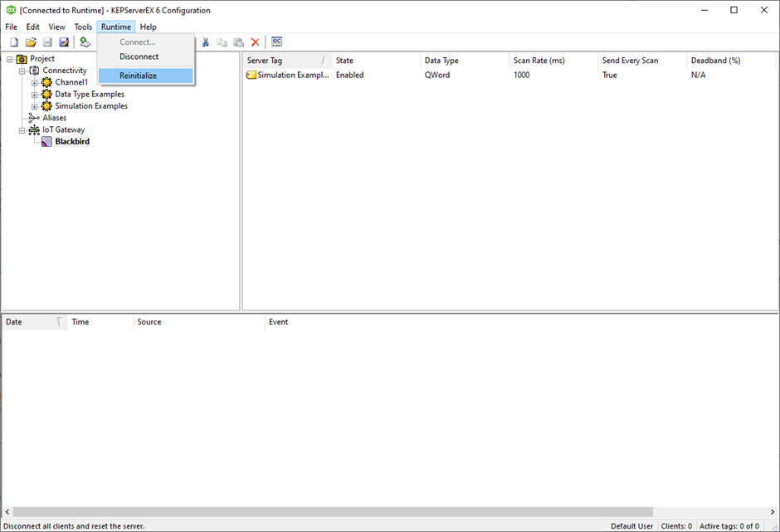Sort event log by Time column
Viewport: 780px width, 532px height.
point(100,322)
